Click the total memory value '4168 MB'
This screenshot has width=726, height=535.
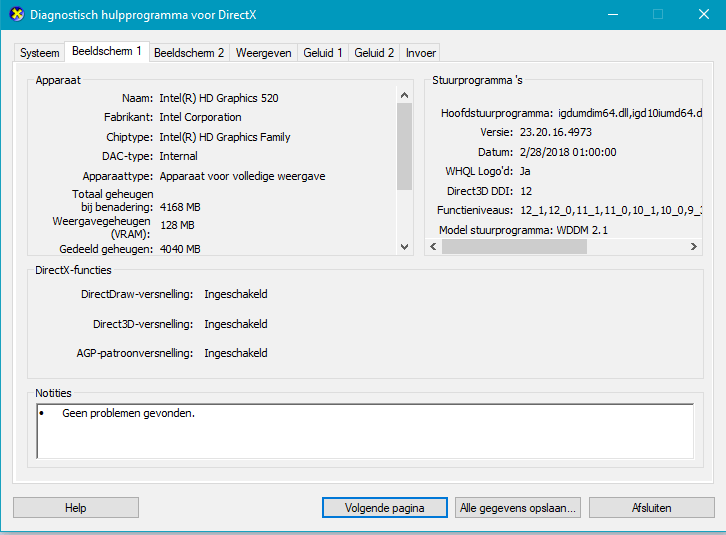click(x=181, y=207)
